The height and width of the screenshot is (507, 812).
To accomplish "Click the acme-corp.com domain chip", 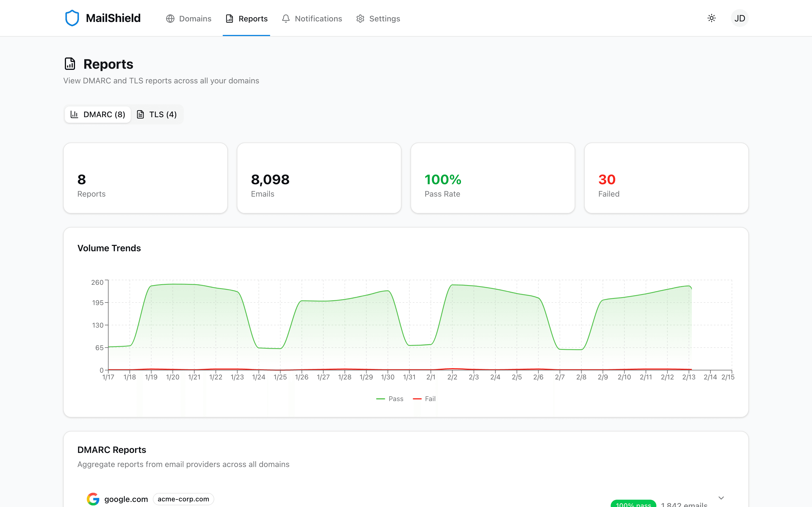I will tap(183, 499).
